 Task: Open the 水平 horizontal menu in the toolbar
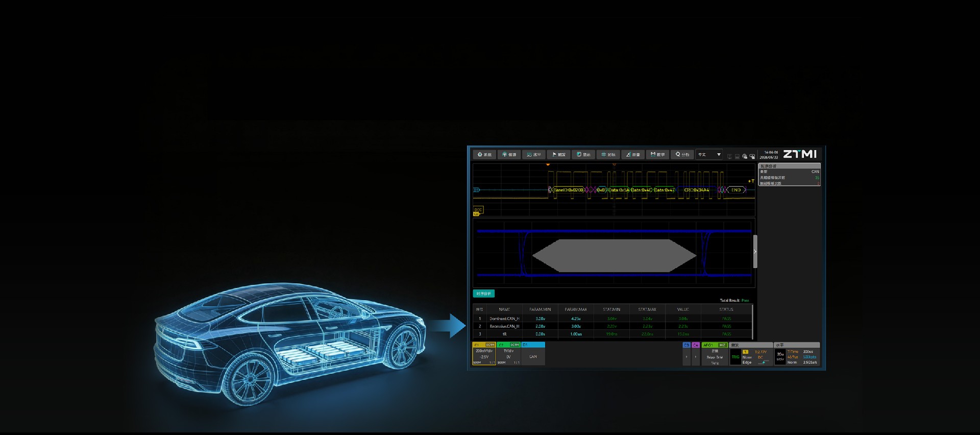coord(533,154)
